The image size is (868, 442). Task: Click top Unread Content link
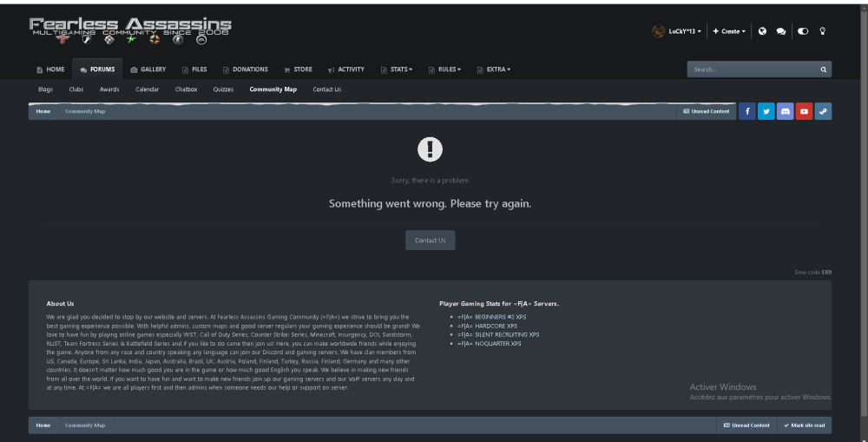[x=707, y=111]
